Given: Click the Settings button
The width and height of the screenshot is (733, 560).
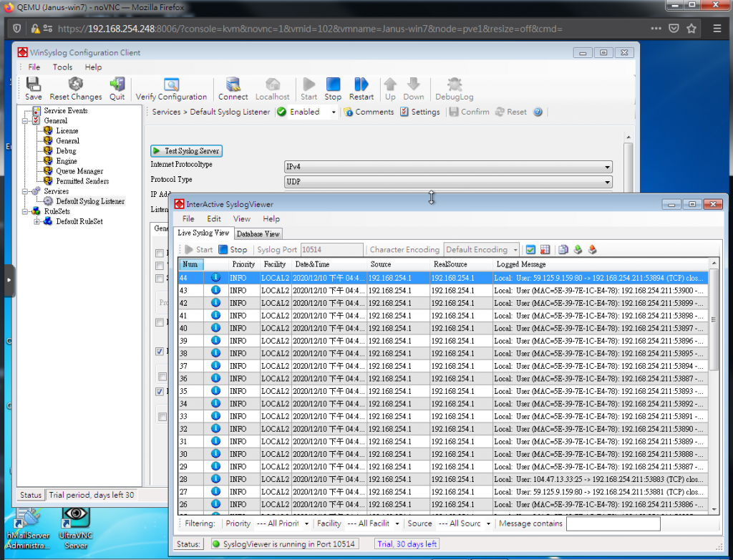Looking at the screenshot, I should [x=420, y=112].
